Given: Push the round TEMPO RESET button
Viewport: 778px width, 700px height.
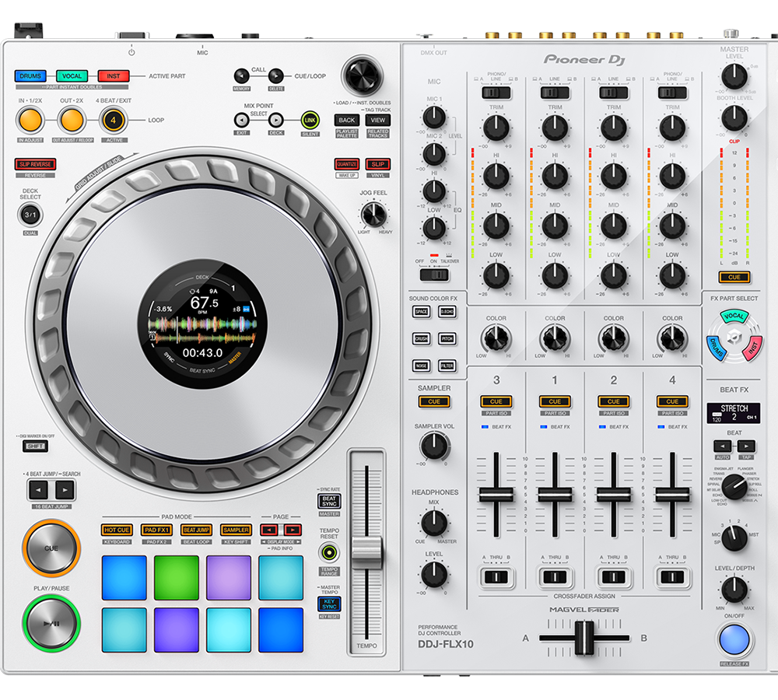Looking at the screenshot, I should (x=328, y=552).
